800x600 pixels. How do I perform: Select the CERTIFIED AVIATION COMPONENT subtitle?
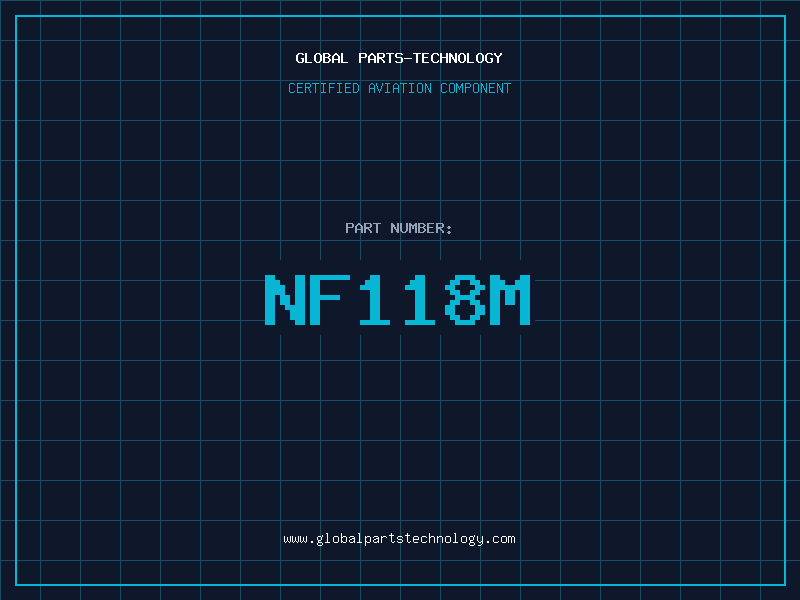[399, 88]
